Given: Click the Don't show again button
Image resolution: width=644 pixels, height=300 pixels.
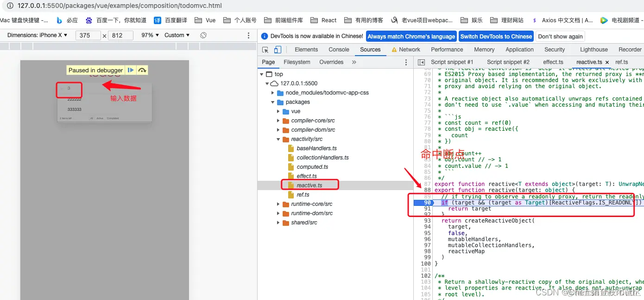Looking at the screenshot, I should point(560,36).
